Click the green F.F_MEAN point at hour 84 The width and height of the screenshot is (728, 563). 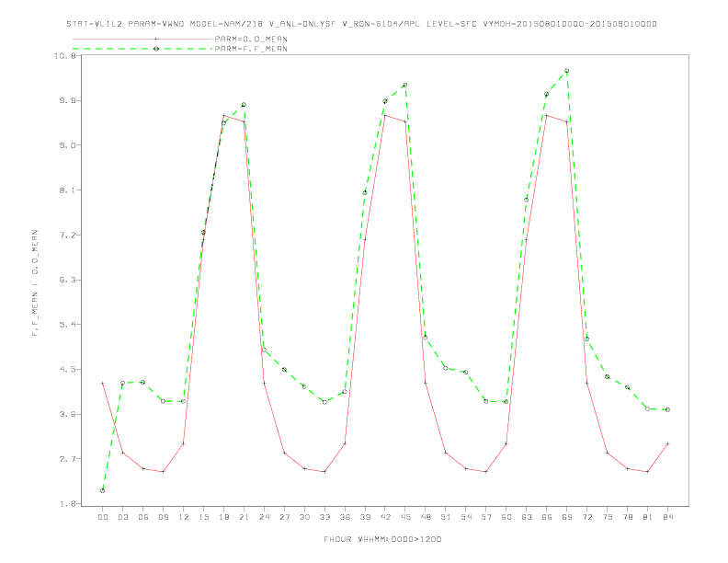tap(667, 409)
